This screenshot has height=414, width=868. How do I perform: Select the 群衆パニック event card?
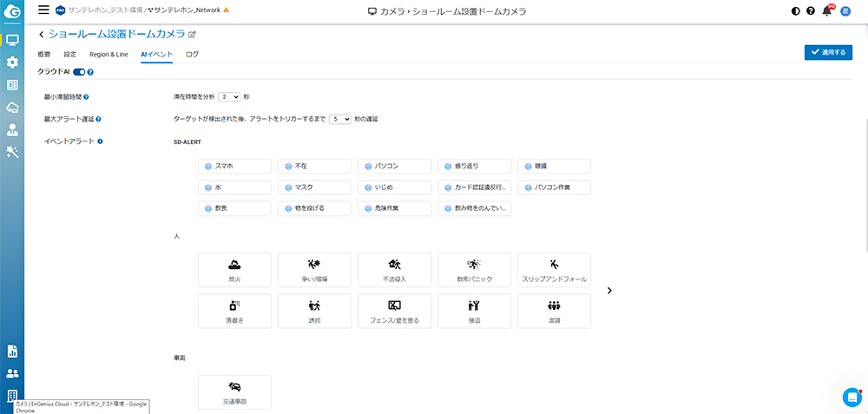[x=475, y=270]
